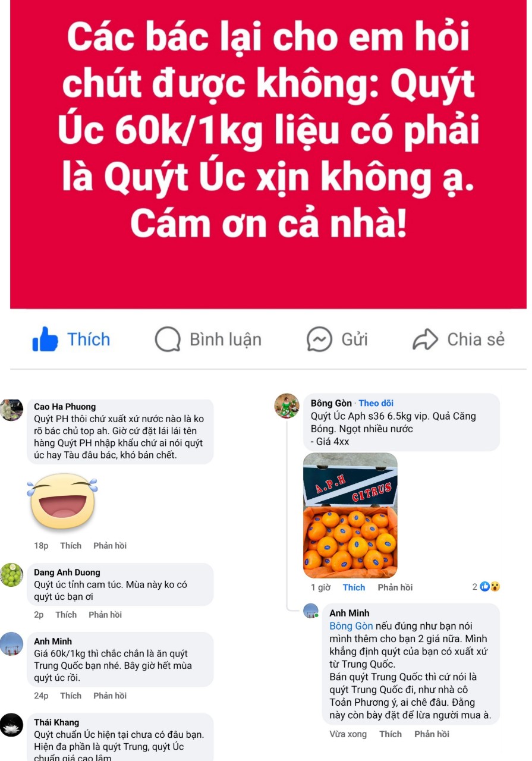Click the blue thumbs-up Thích icon
Screen dimensions: 532x761
click(x=45, y=339)
